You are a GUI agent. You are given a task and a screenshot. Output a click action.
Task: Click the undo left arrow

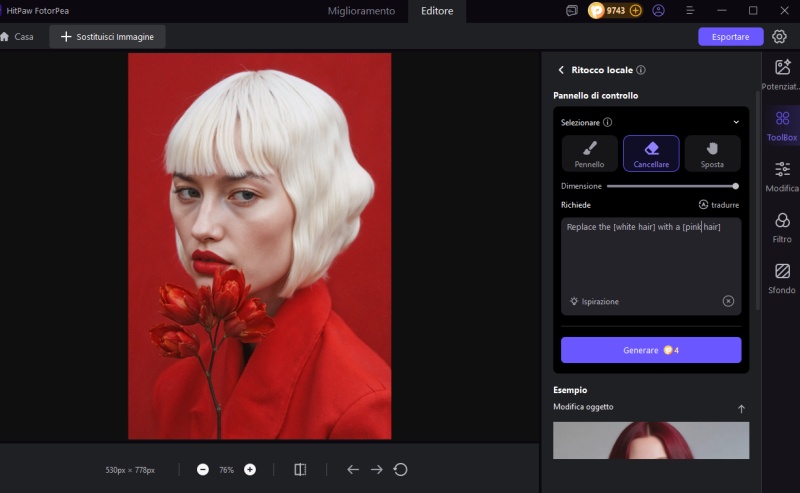[x=352, y=469]
